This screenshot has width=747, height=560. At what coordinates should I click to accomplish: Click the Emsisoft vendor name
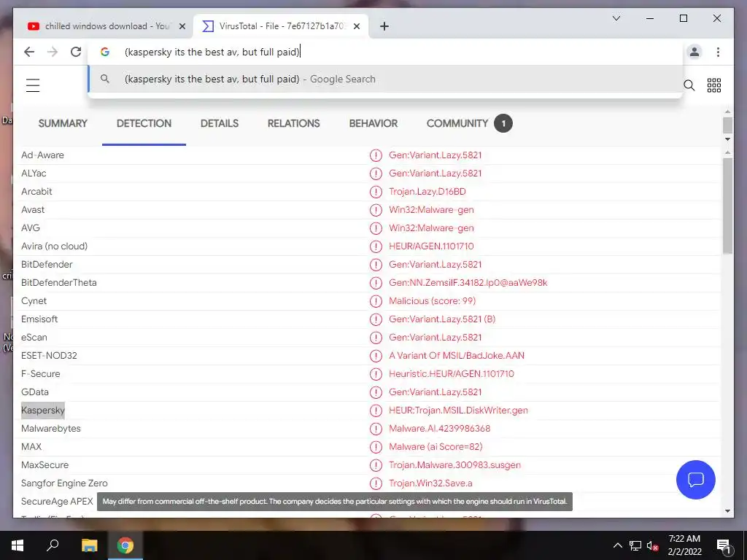[x=39, y=319]
